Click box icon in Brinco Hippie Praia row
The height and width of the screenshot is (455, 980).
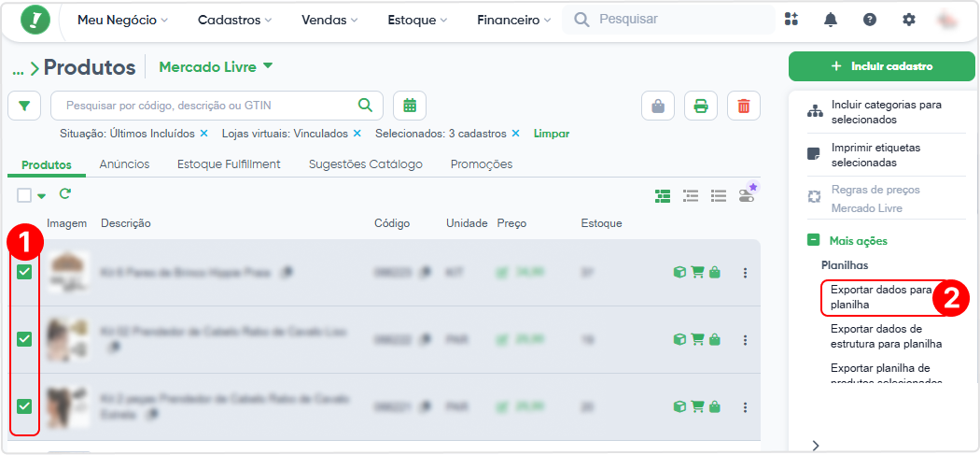pos(679,272)
